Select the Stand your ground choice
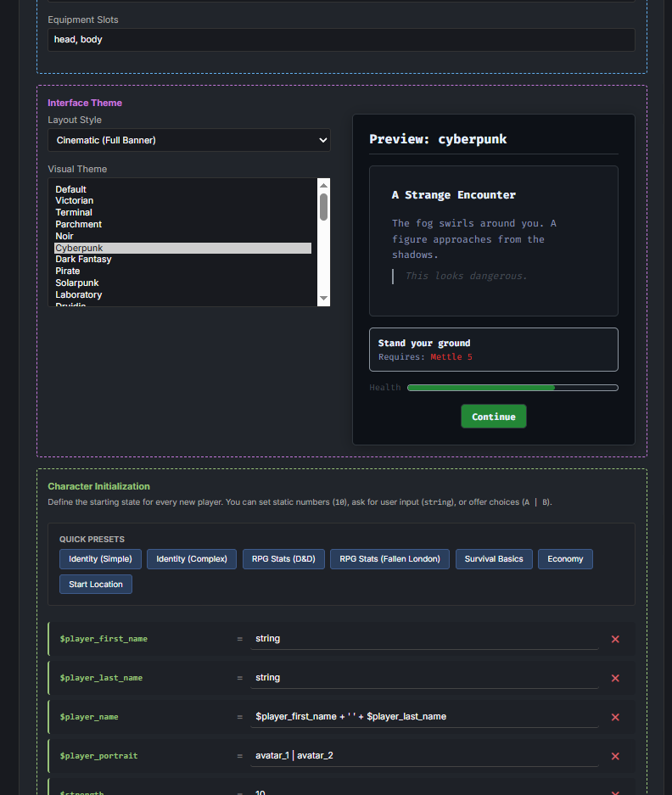The width and height of the screenshot is (672, 795). (493, 350)
